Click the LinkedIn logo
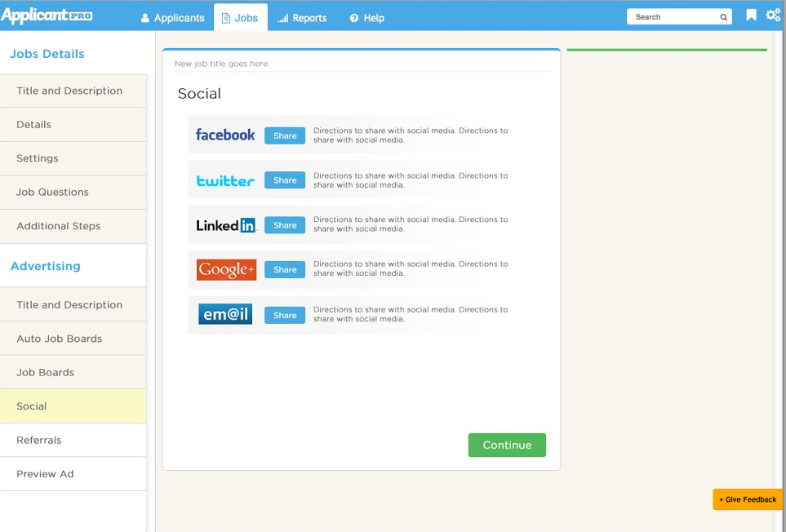Screen dimensions: 786x532 point(225,225)
